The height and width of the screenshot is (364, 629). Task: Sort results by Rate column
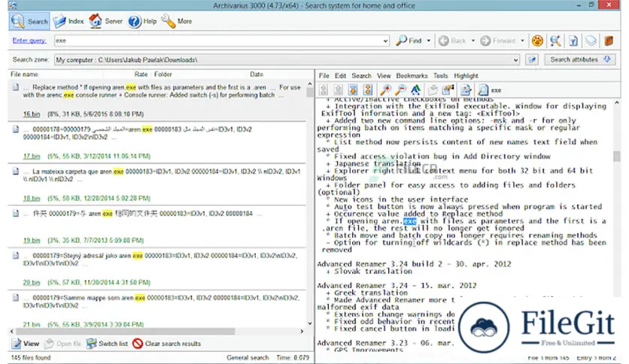[x=141, y=74]
